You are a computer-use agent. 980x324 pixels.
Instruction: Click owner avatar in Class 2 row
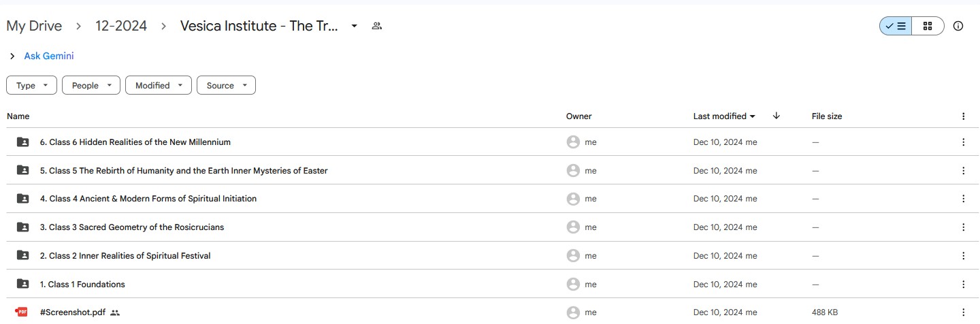coord(573,256)
